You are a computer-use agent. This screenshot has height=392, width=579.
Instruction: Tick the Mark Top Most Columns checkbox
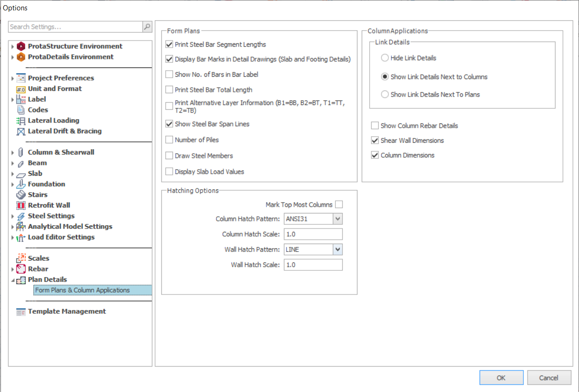click(x=339, y=204)
